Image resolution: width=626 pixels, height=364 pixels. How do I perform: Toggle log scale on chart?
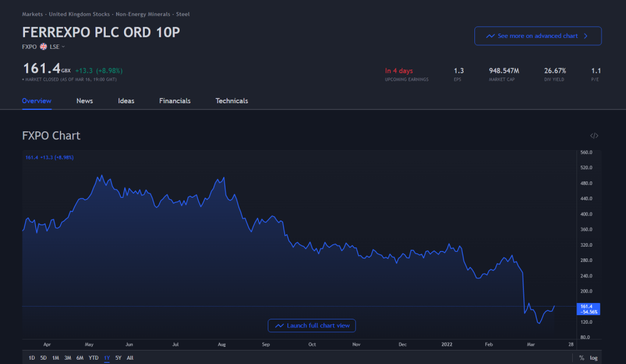click(x=594, y=358)
